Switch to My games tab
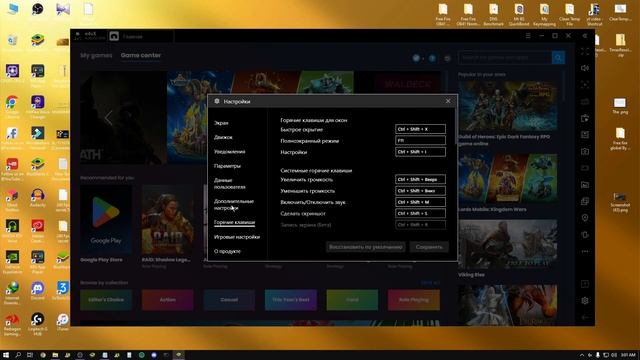This screenshot has height=360, width=640. tap(96, 55)
